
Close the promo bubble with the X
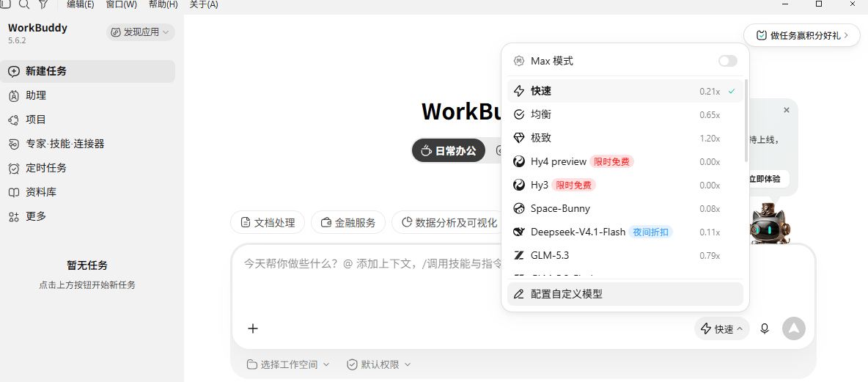(787, 110)
